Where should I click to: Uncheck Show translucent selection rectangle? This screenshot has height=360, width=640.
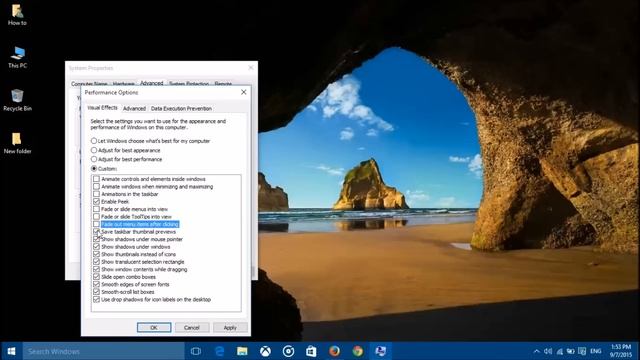click(x=96, y=262)
